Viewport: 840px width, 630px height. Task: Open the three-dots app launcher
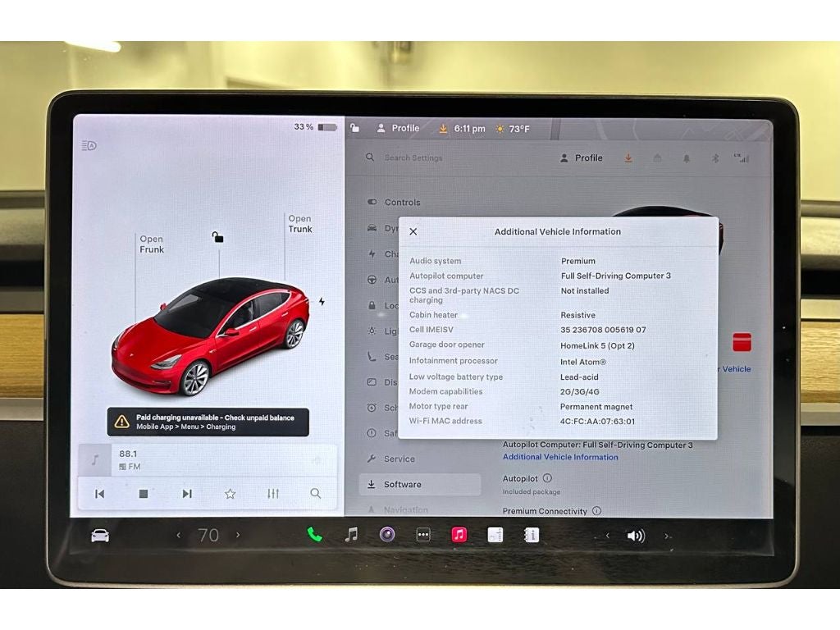point(423,535)
